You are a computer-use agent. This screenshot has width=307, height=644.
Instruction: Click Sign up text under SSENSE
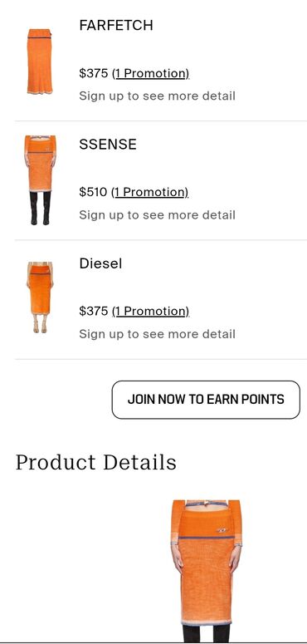point(157,214)
